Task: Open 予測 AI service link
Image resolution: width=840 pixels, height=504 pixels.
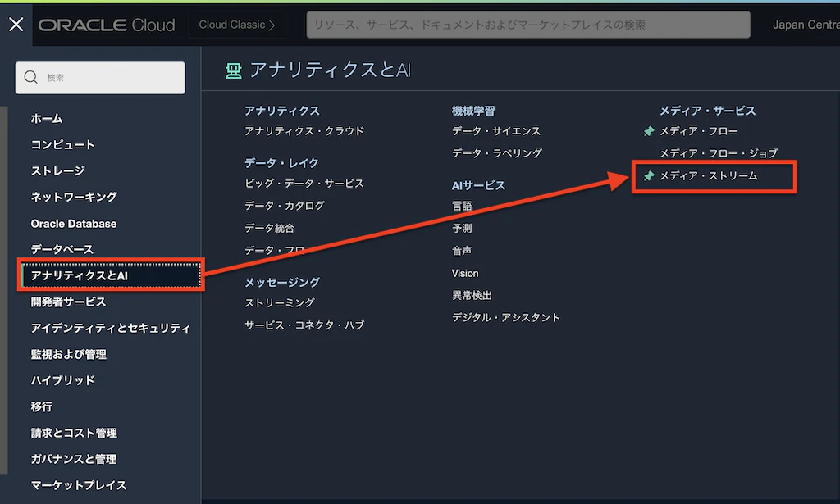Action: [462, 229]
